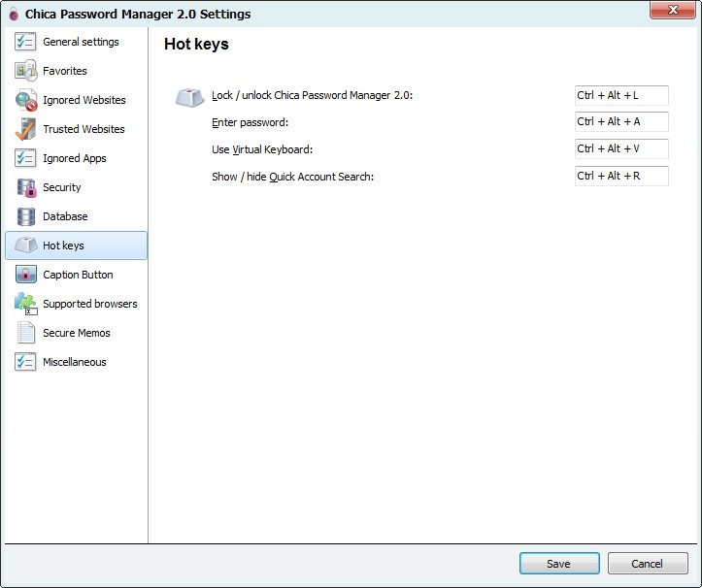Click the Favorites sidebar icon
702x588 pixels.
(25, 71)
